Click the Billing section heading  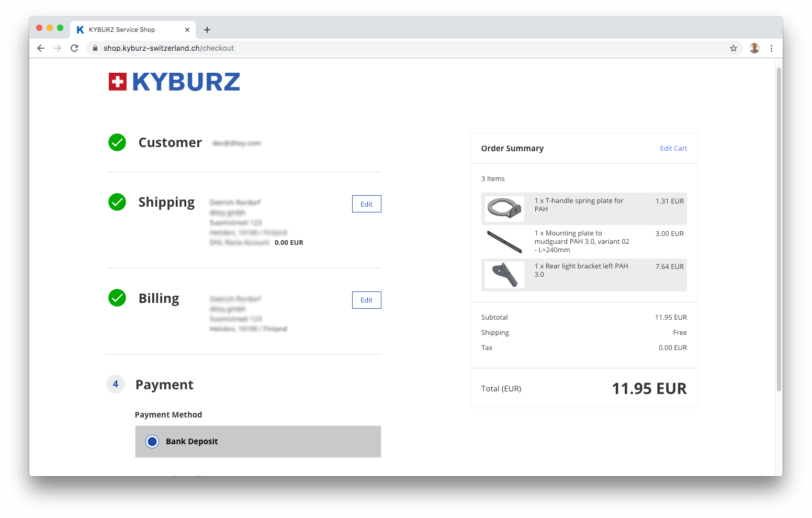point(159,298)
